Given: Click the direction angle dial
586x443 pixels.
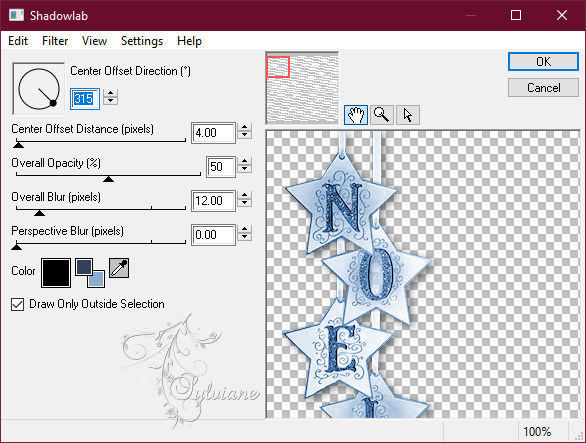Looking at the screenshot, I should click(x=38, y=89).
